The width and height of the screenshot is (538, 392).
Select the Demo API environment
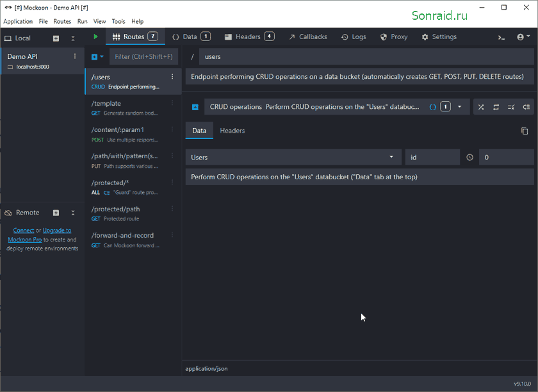click(42, 61)
